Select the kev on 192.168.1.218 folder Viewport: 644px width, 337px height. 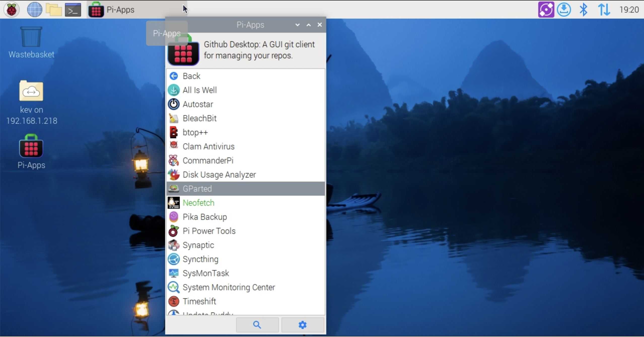[31, 103]
